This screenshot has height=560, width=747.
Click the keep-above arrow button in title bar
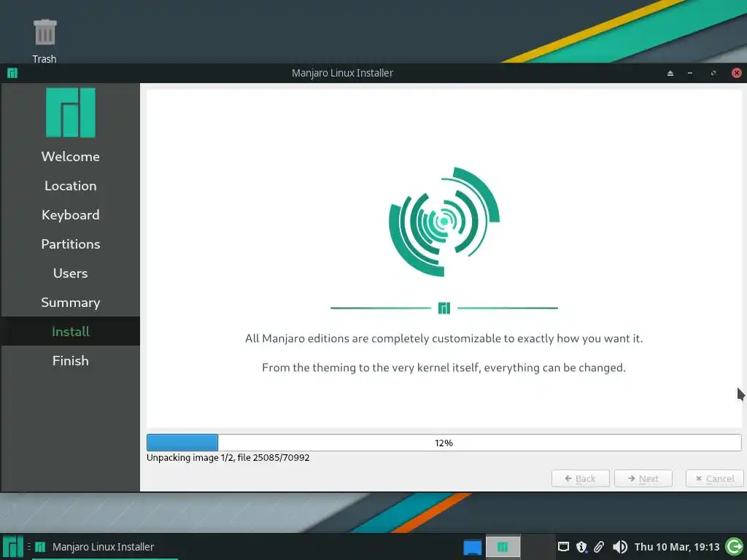coord(670,73)
